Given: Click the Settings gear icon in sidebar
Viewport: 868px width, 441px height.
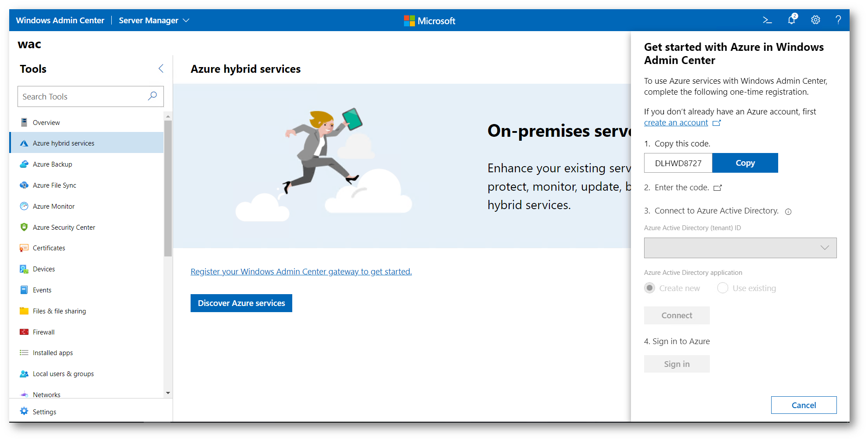Looking at the screenshot, I should 24,411.
